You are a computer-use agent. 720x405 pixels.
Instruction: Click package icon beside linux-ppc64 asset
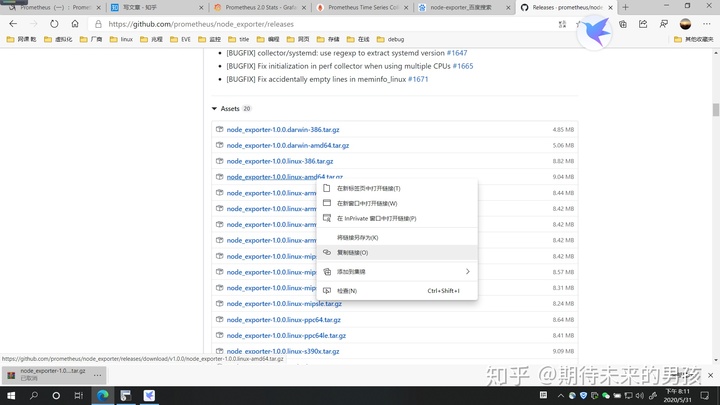pos(219,319)
